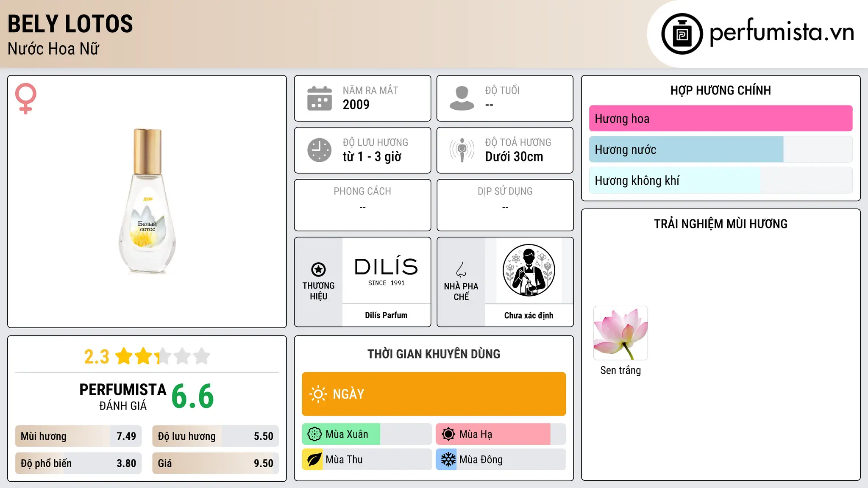Click the Mùa Hạ season bar
This screenshot has width=868, height=488.
click(x=501, y=434)
